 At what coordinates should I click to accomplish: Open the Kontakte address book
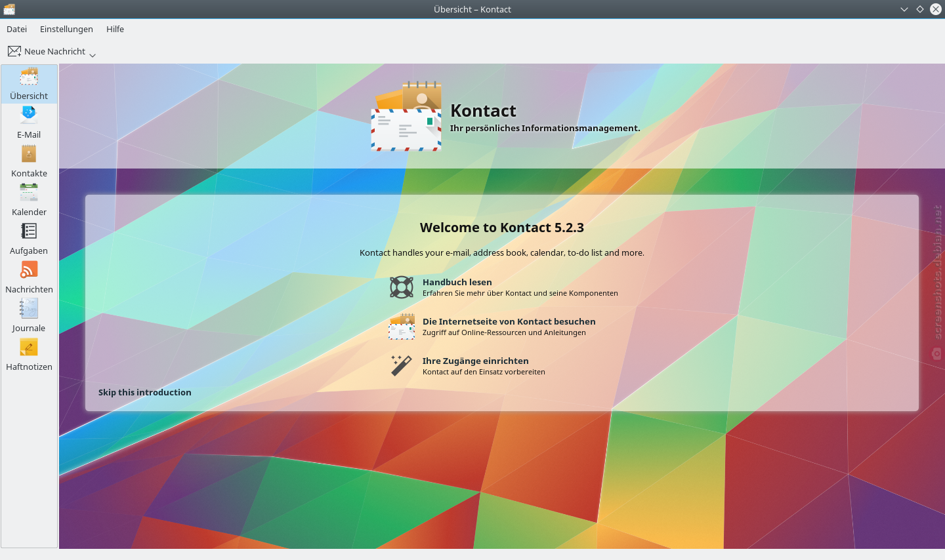29,161
